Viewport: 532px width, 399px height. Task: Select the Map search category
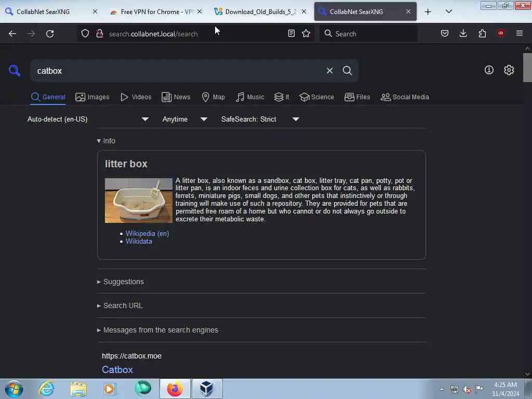(x=213, y=97)
